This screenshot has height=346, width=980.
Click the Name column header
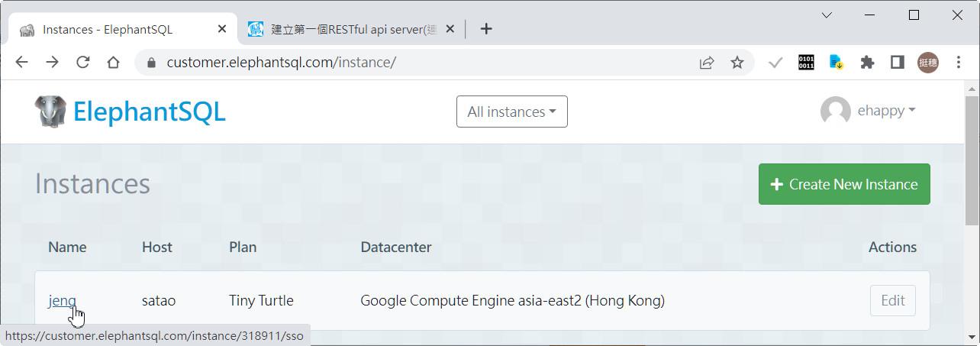(x=67, y=247)
